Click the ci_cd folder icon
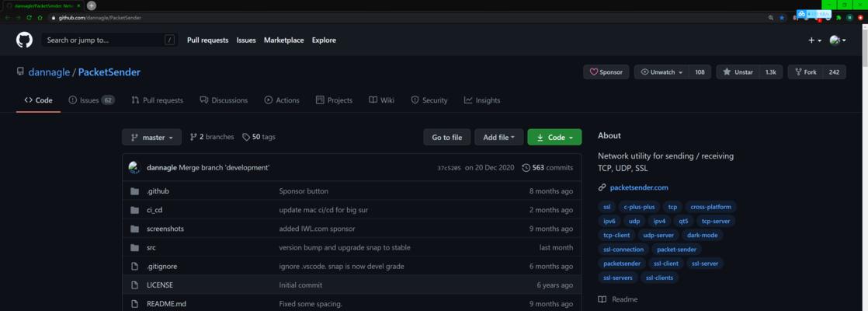The height and width of the screenshot is (311, 868). (134, 210)
